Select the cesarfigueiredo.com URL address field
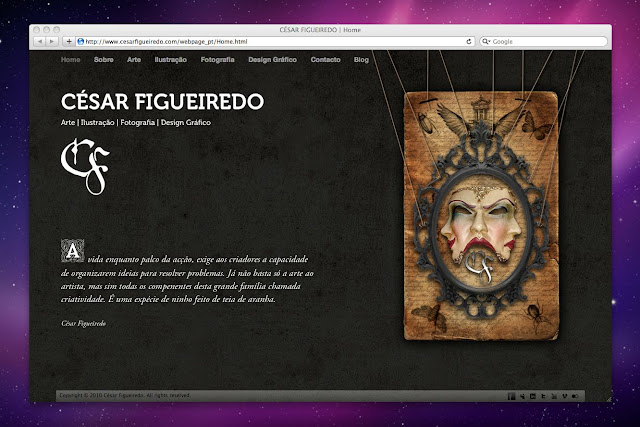 (x=275, y=42)
